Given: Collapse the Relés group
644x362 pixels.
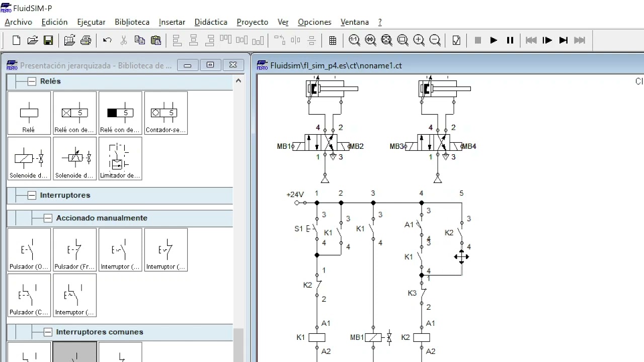Looking at the screenshot, I should click(32, 81).
